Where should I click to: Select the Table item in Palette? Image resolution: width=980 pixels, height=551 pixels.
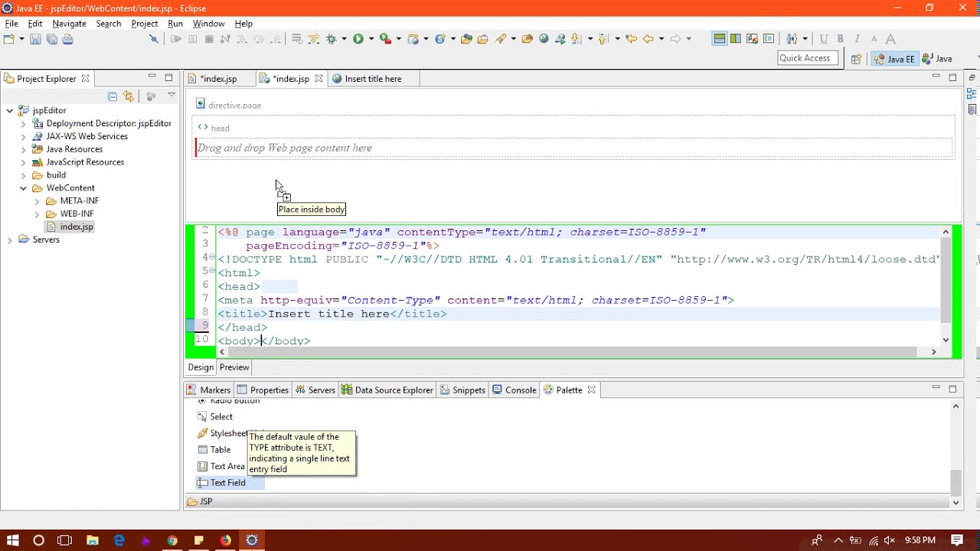[220, 450]
